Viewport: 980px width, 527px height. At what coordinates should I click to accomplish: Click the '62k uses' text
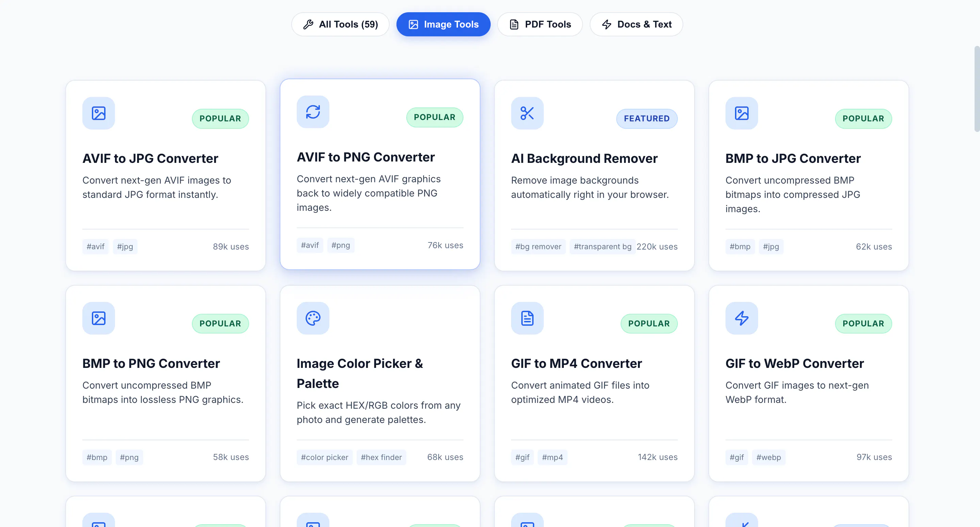click(874, 247)
